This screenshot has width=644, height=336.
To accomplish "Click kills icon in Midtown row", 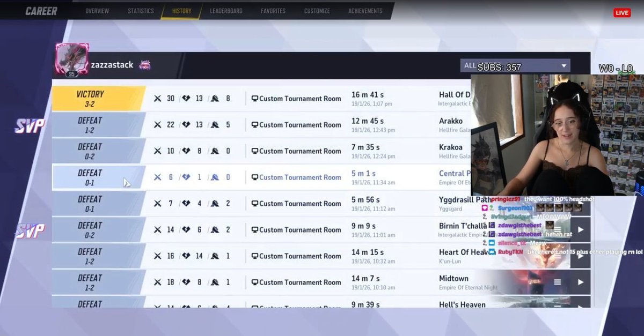I will click(157, 282).
